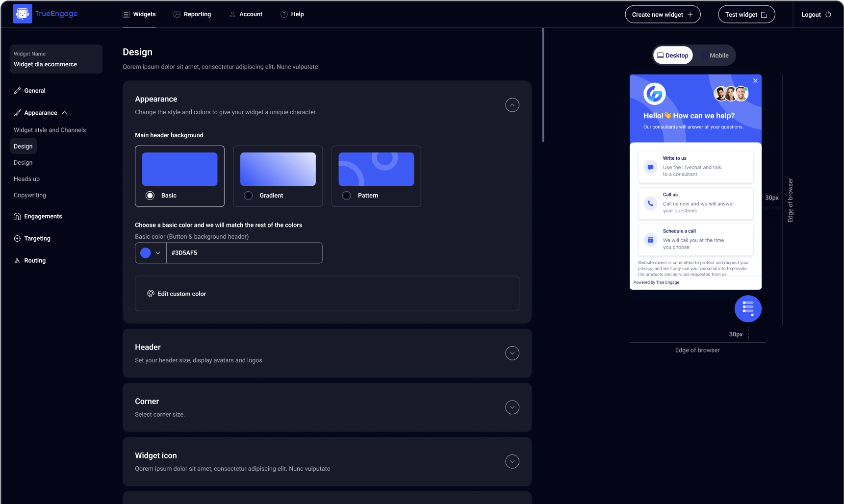Viewport: 844px width, 504px height.
Task: Expand the Header section
Action: (512, 353)
